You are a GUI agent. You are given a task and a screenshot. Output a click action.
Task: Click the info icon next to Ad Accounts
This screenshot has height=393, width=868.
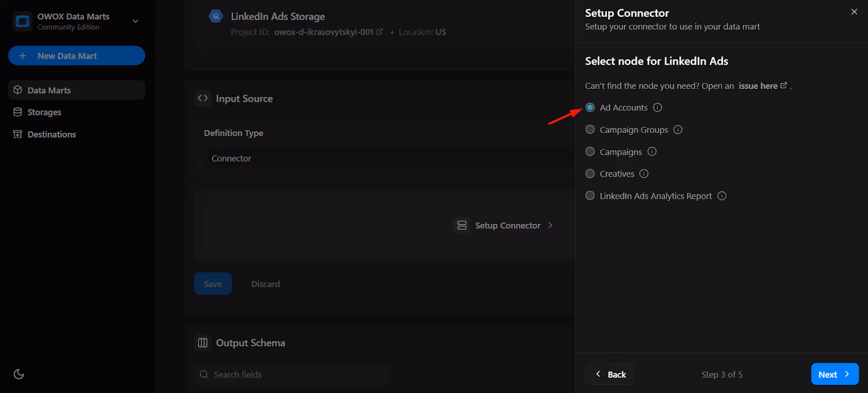pos(658,107)
